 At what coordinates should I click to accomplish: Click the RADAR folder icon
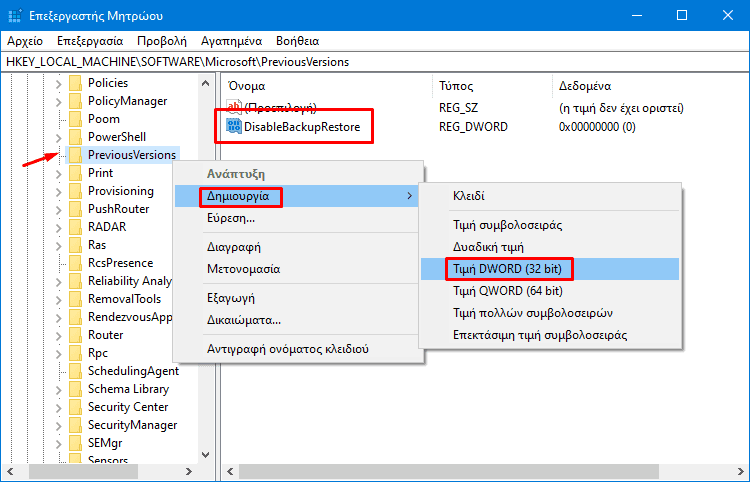coord(76,227)
